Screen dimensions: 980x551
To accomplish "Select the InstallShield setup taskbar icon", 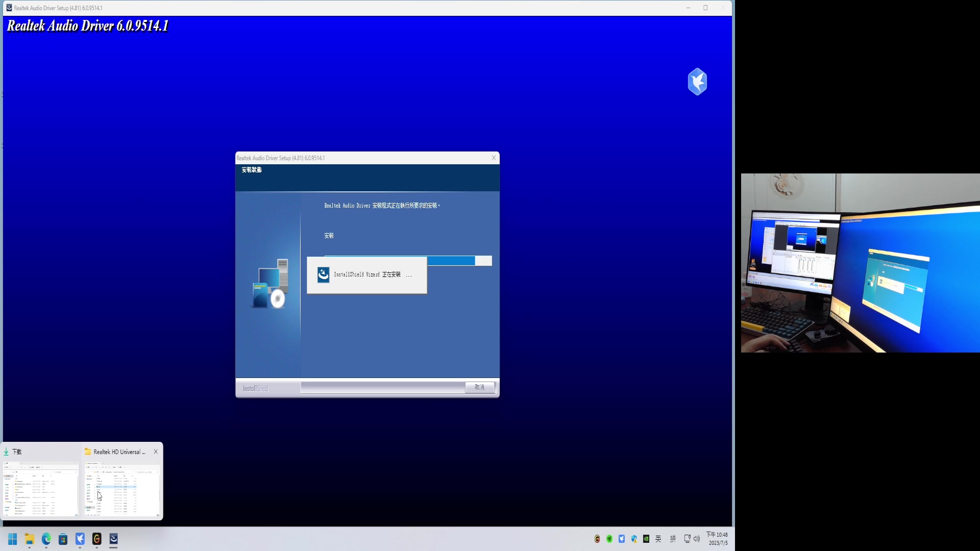I will [113, 539].
